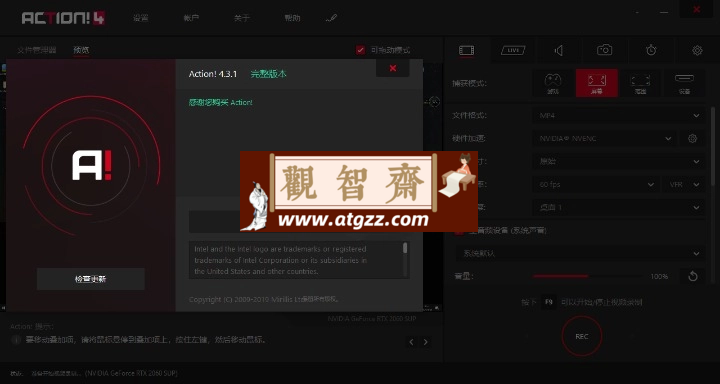Click the pen icon in top menu
The image size is (720, 384).
(331, 18)
